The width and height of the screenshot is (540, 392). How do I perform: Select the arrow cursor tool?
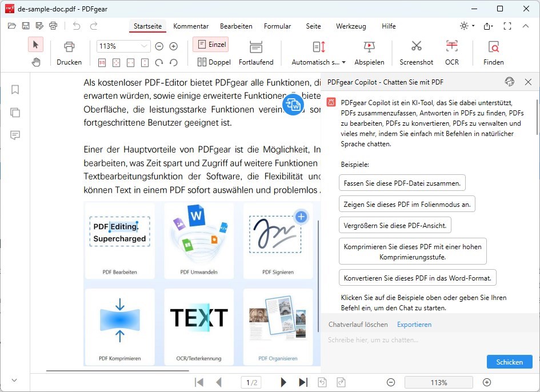(x=35, y=45)
